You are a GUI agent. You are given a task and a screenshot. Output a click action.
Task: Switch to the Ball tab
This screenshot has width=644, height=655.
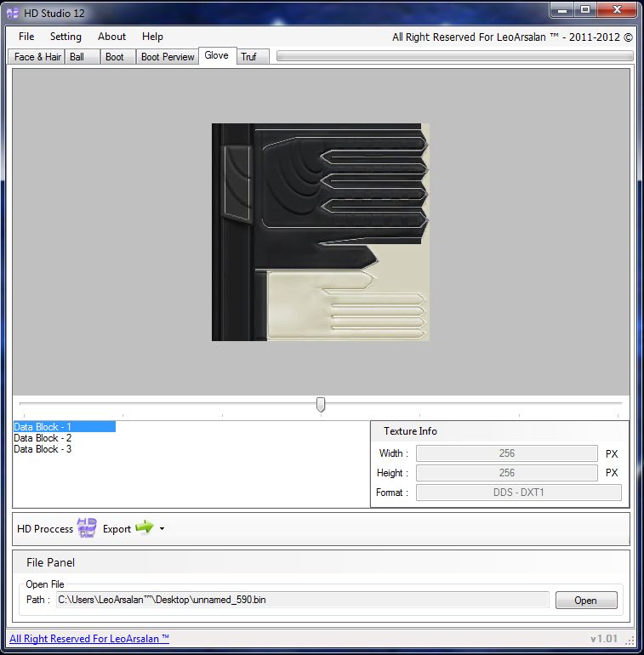pos(77,57)
